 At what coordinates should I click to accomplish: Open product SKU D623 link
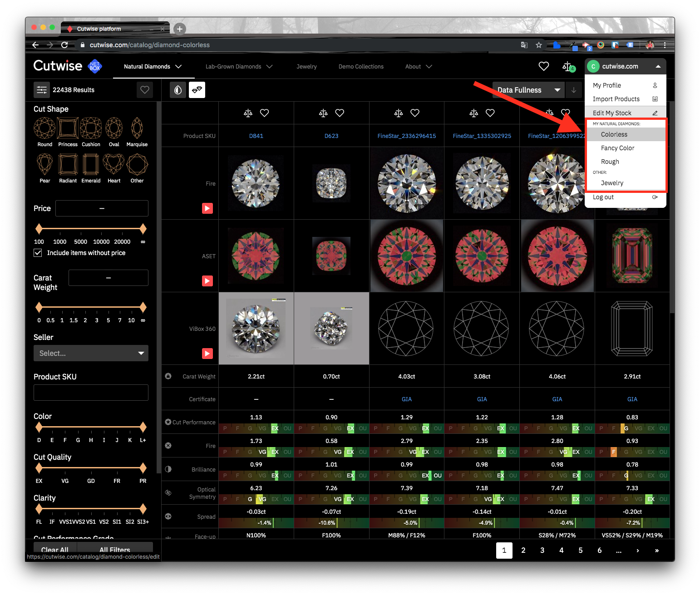[x=331, y=136]
